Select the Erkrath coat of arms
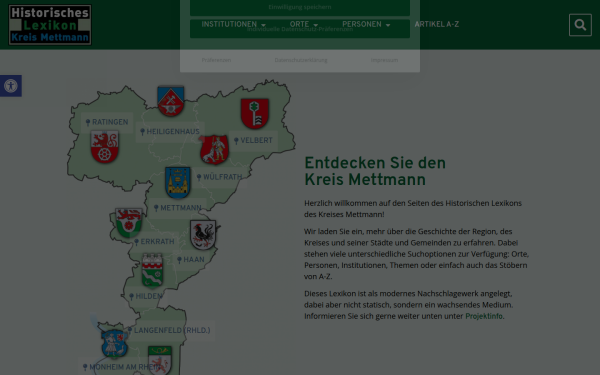The width and height of the screenshot is (600, 375). (129, 223)
